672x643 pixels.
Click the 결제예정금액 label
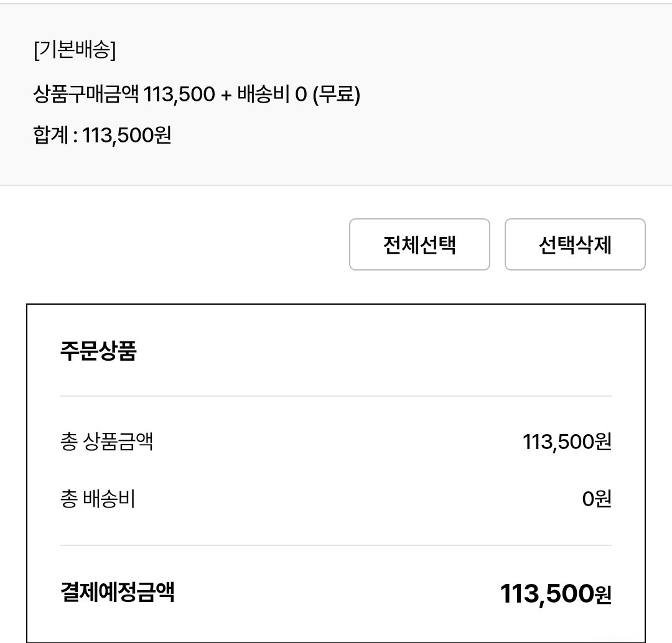(118, 593)
